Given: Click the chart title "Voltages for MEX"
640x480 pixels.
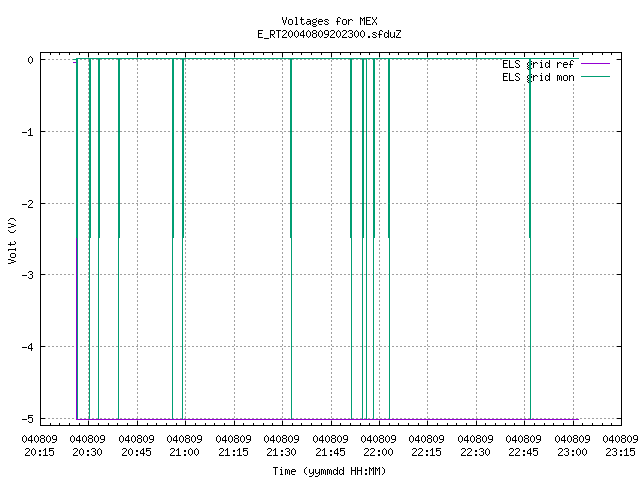Looking at the screenshot, I should point(329,21).
